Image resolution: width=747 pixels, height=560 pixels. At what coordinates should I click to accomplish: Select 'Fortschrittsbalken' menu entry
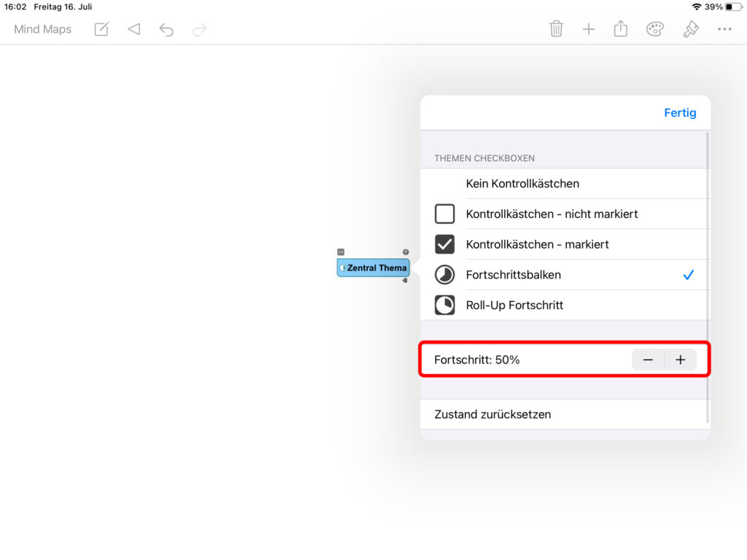click(514, 275)
